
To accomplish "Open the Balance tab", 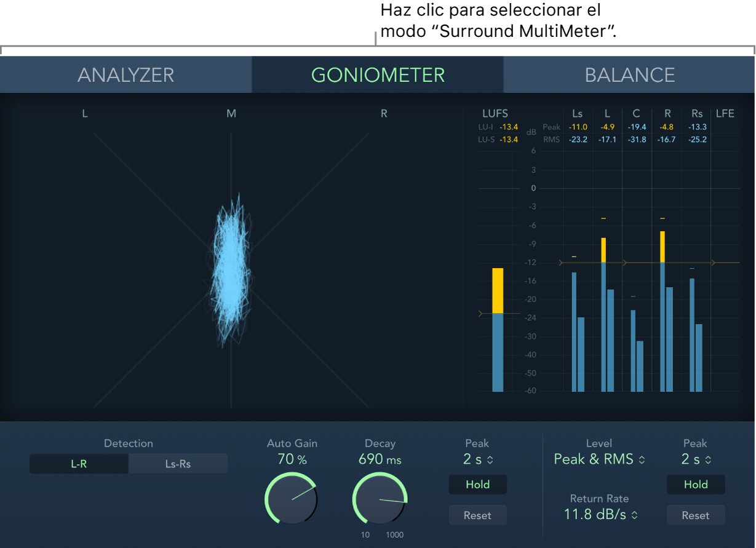I will click(x=629, y=75).
